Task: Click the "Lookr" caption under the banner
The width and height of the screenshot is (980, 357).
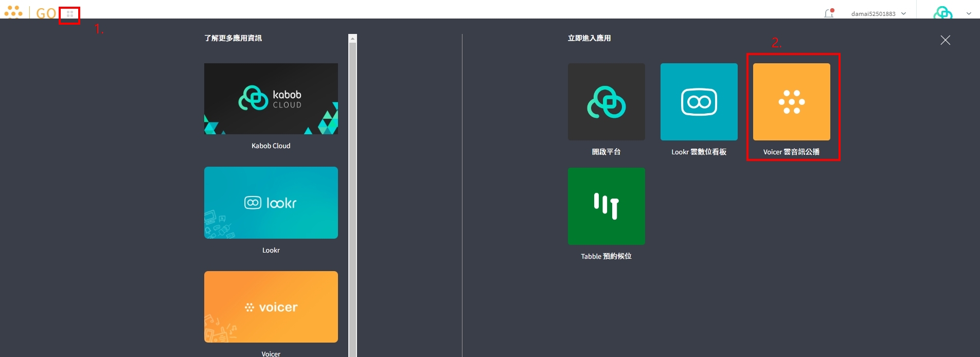Action: [x=271, y=251]
